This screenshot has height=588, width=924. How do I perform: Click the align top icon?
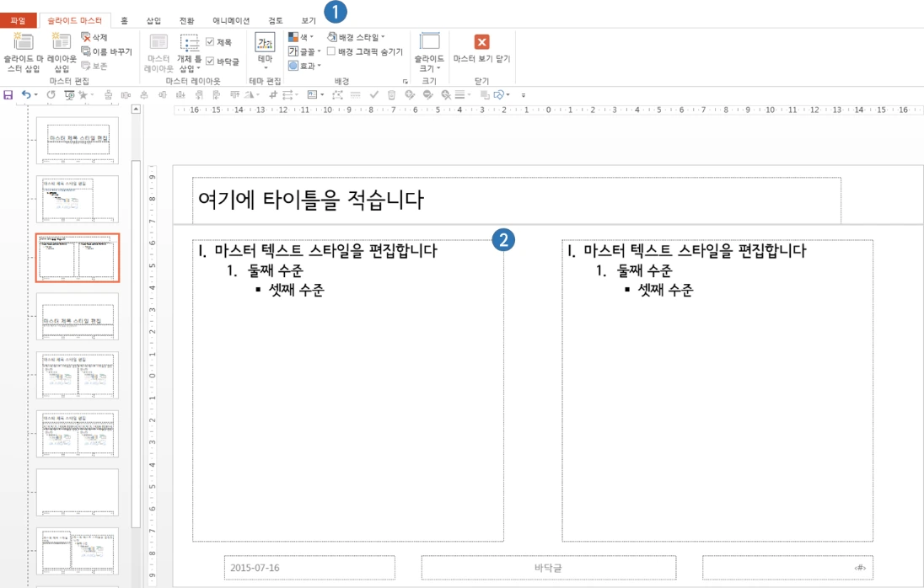(234, 94)
